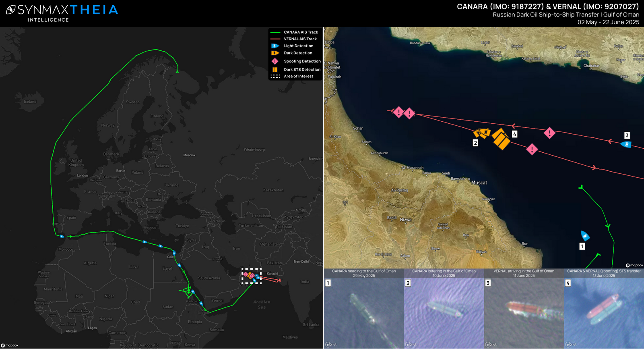Click the mapbox logo on the satellite map
Viewport: 644px width, 349px height.
click(634, 265)
